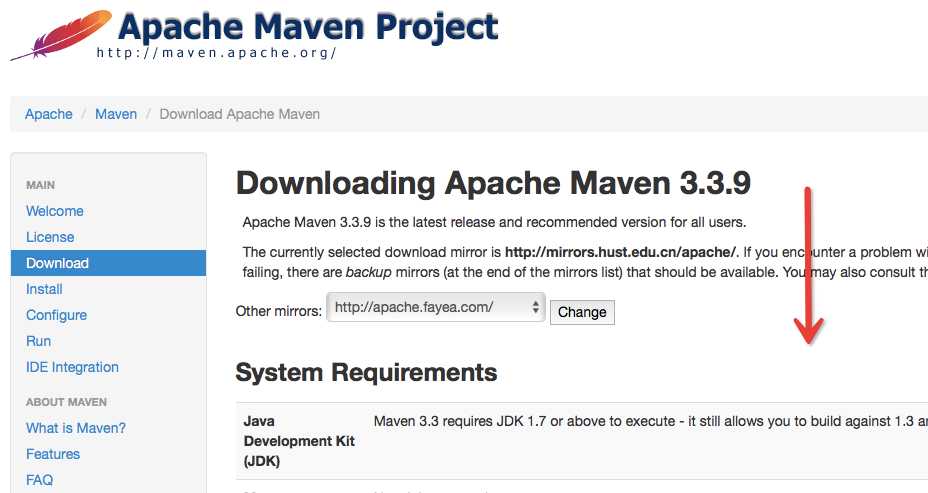The width and height of the screenshot is (928, 493).
Task: Open the What is Maven? link
Action: tap(76, 428)
